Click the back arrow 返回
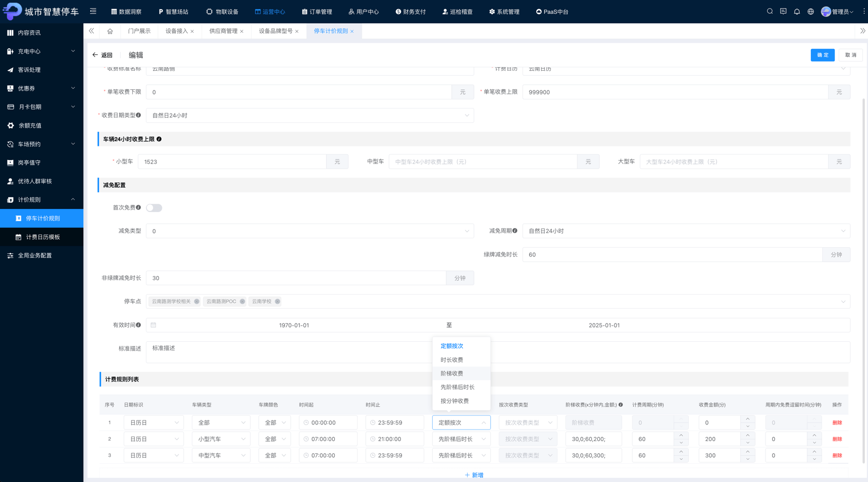 coord(103,55)
